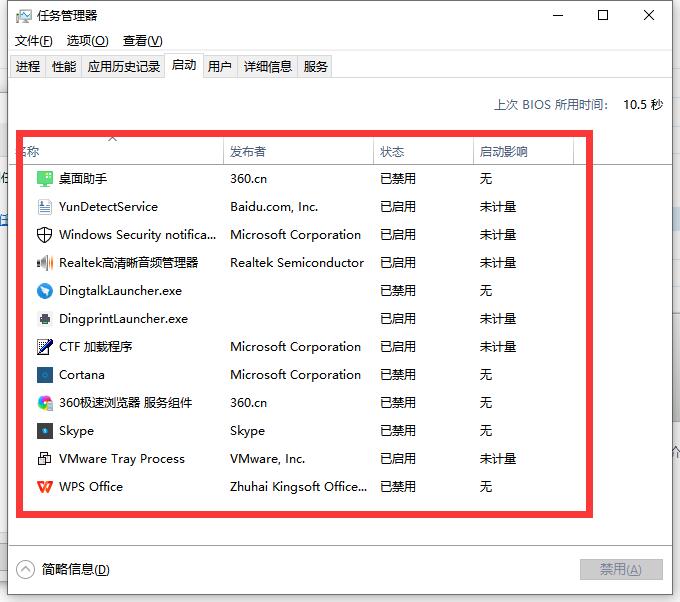Select the VMware Tray Process entry
The image size is (680, 602).
pyautogui.click(x=122, y=459)
